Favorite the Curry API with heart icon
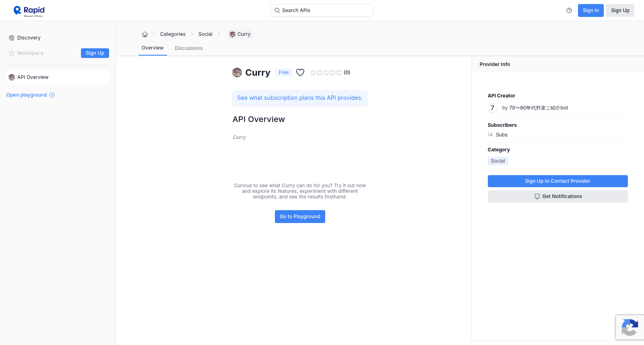The image size is (644, 345). point(300,72)
